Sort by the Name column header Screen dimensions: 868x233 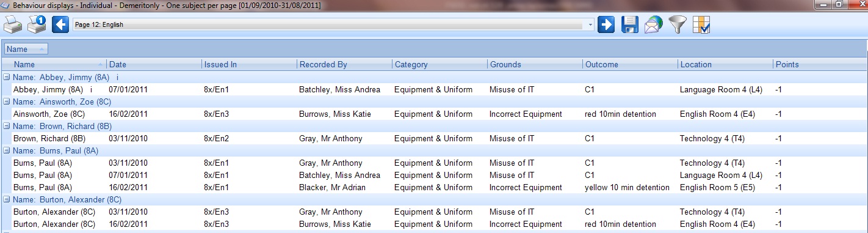59,64
